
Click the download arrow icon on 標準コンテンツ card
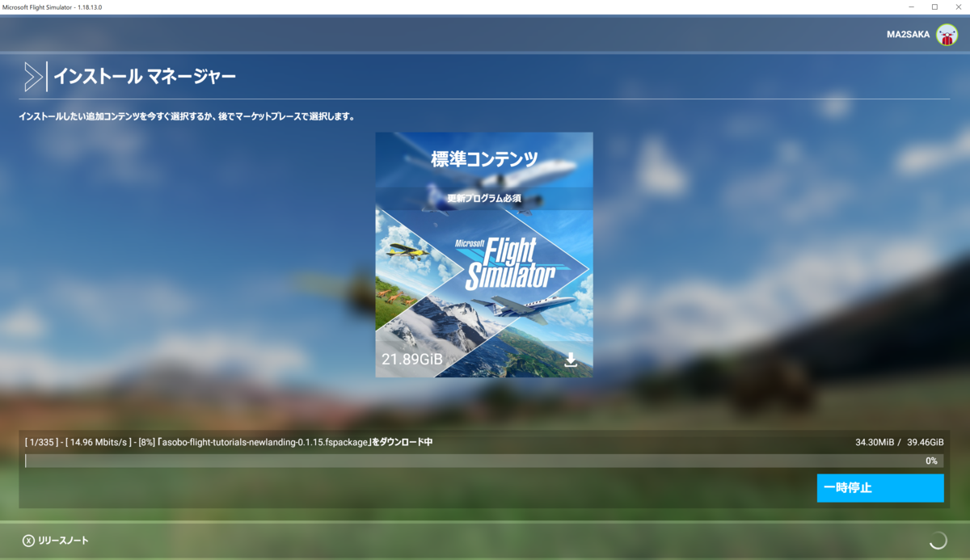571,360
